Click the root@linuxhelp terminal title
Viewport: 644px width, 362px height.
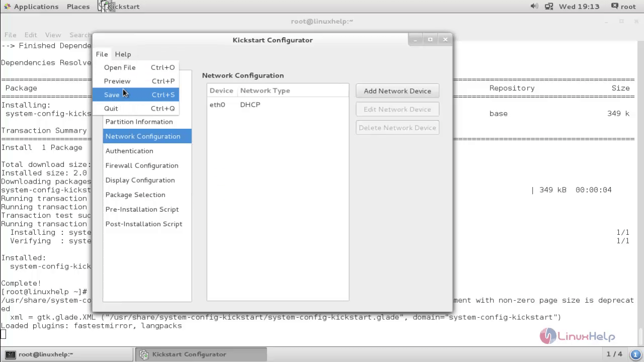pos(322,21)
